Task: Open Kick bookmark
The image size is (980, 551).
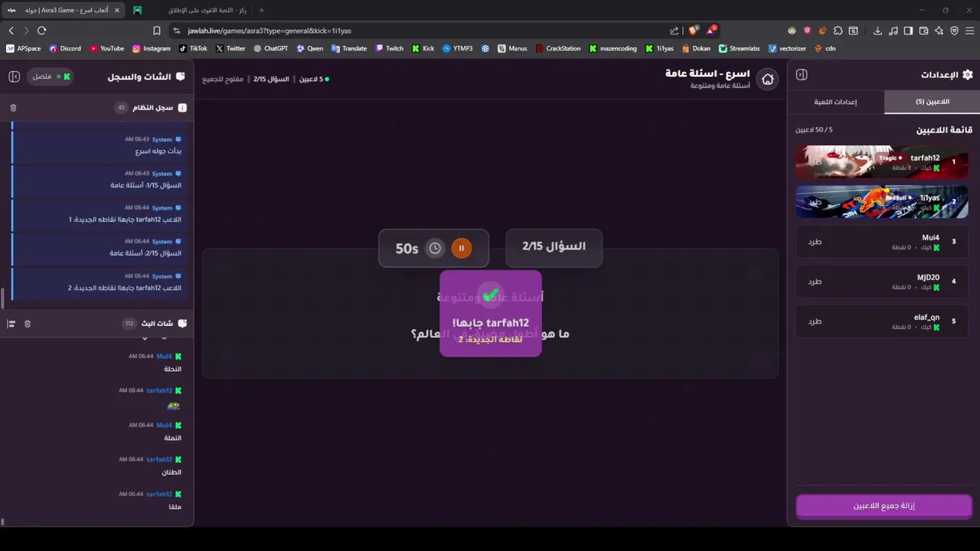Action: point(423,48)
